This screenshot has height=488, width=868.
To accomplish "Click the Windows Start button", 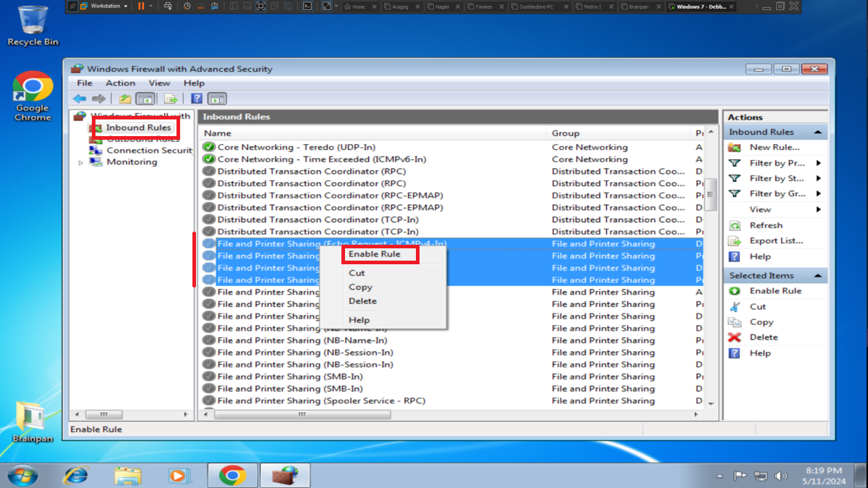I will coord(22,475).
